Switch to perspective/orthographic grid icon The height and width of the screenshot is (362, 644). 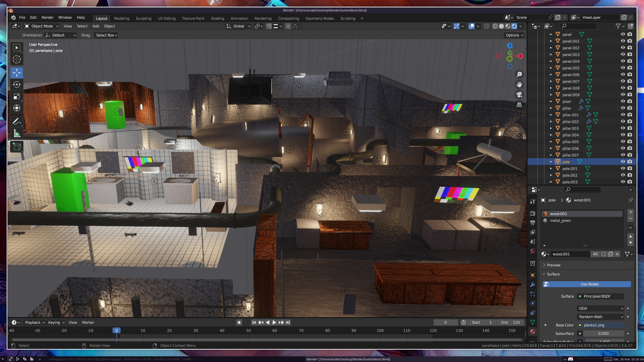point(519,105)
